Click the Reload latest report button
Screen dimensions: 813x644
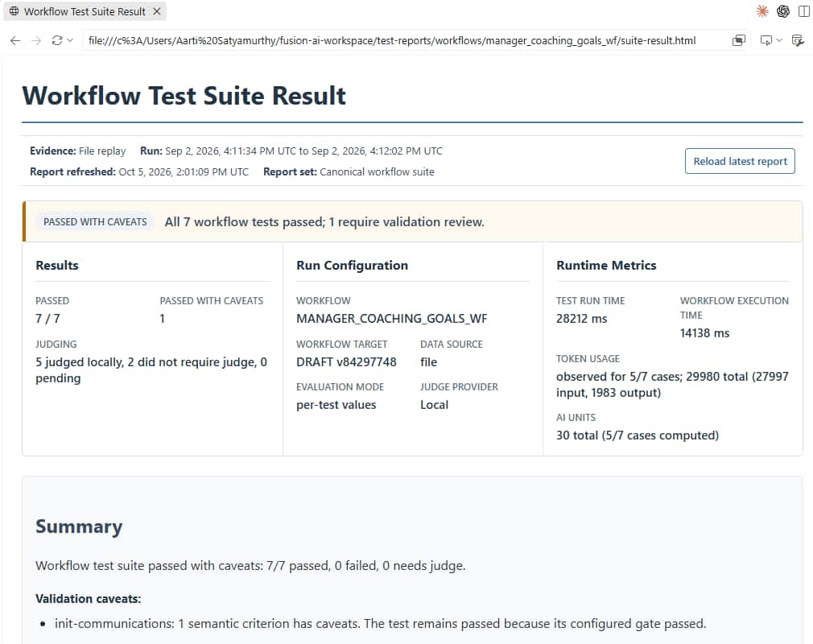(740, 161)
